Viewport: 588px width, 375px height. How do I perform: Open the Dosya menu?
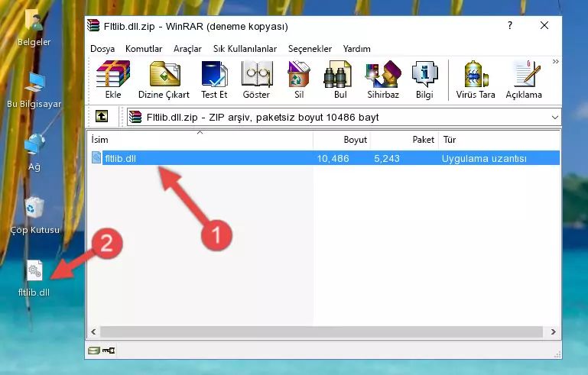coord(102,49)
